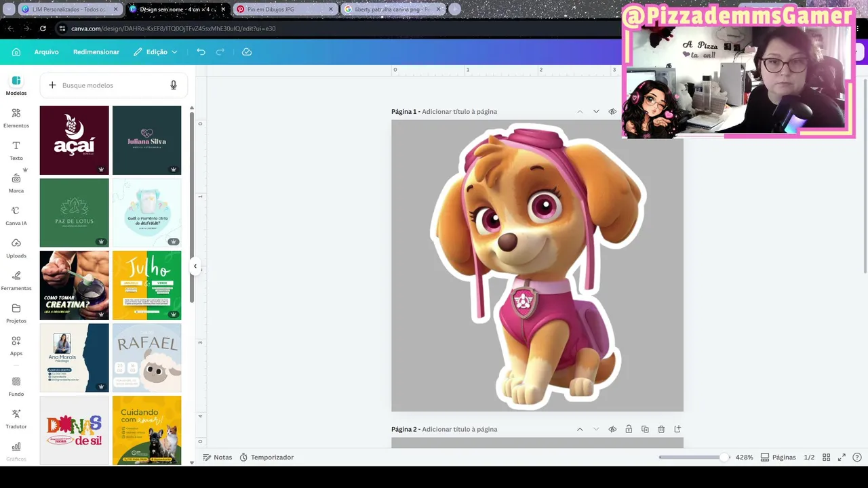Click the templates panel scrollbar

pyautogui.click(x=192, y=207)
